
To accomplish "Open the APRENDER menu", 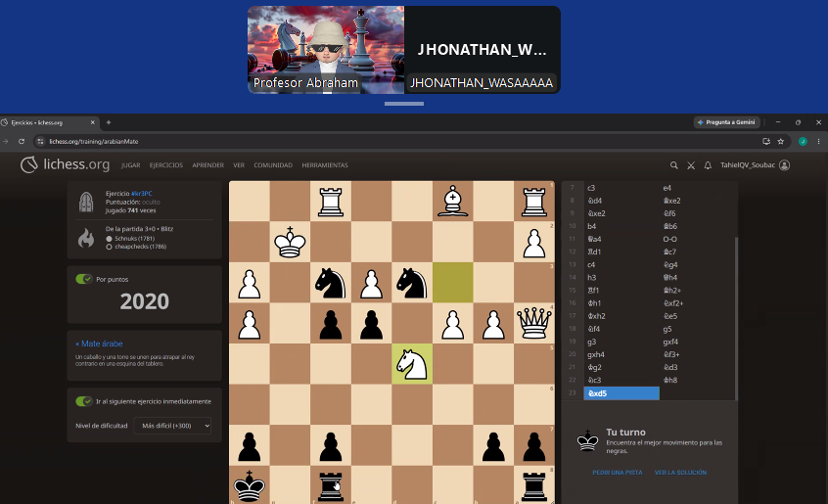I will click(x=208, y=165).
